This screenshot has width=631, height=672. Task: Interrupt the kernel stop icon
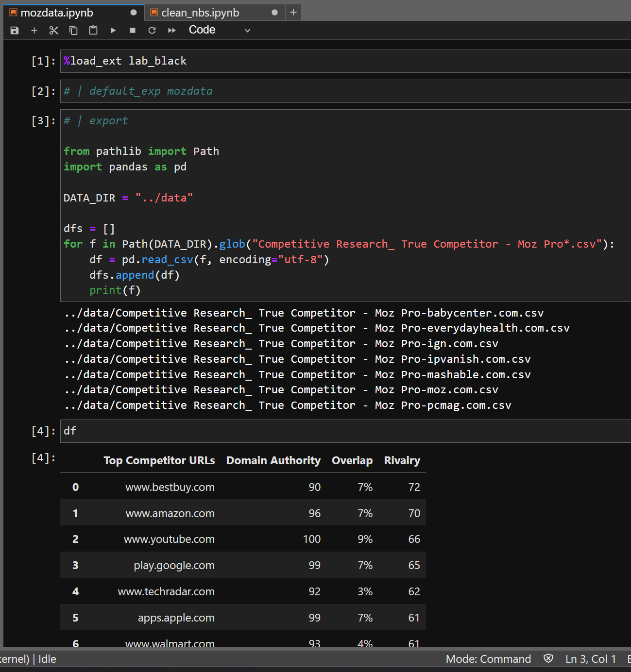[133, 31]
